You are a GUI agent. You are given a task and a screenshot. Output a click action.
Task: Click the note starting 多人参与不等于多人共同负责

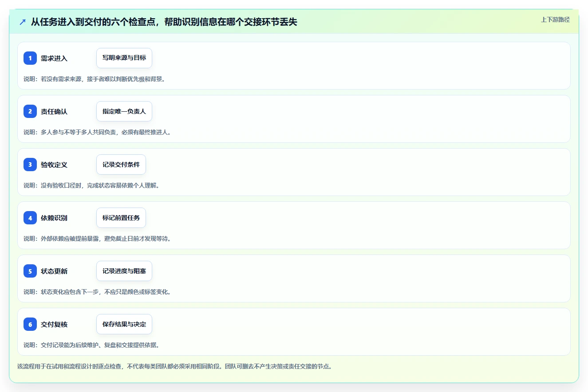pos(97,132)
